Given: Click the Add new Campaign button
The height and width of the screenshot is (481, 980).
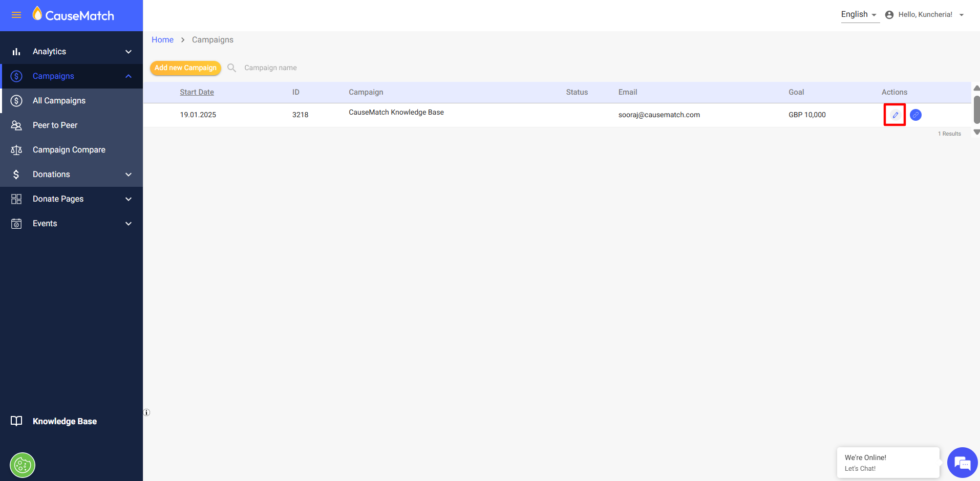Looking at the screenshot, I should pyautogui.click(x=185, y=68).
